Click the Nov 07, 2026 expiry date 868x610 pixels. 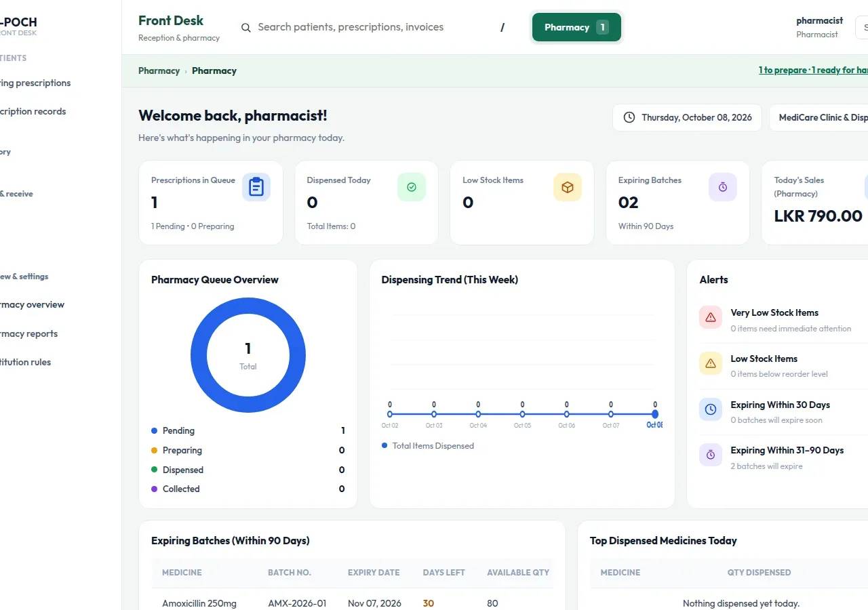click(374, 603)
